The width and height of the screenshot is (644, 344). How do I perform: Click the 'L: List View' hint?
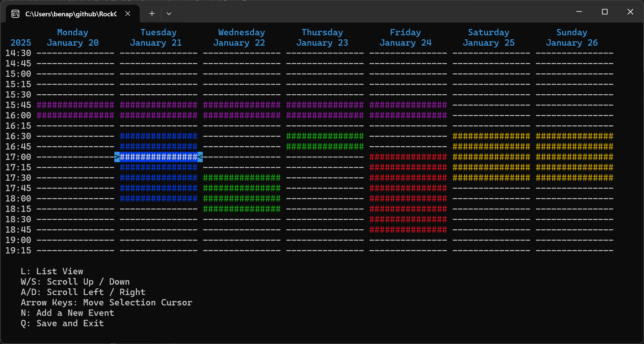[x=52, y=271]
